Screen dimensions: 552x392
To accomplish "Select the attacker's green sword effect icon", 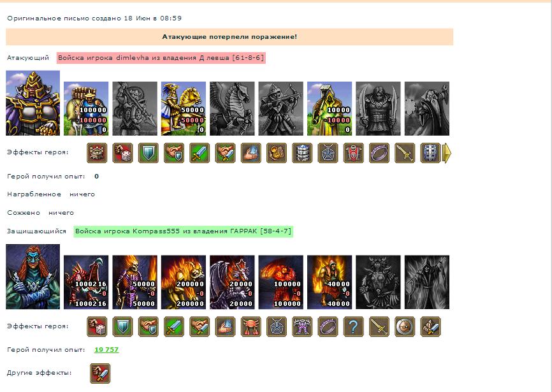I will (x=200, y=153).
